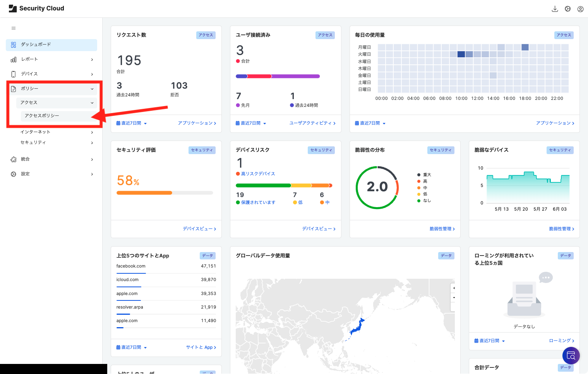
Task: Open 直近7日間 dropdown in 上位5つのサイト card
Action: (132, 347)
